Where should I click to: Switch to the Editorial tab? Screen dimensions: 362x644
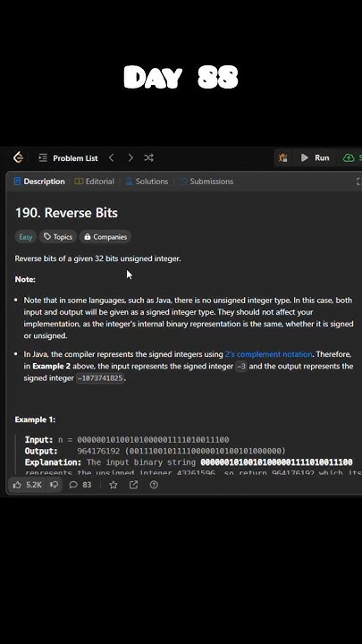(x=95, y=181)
